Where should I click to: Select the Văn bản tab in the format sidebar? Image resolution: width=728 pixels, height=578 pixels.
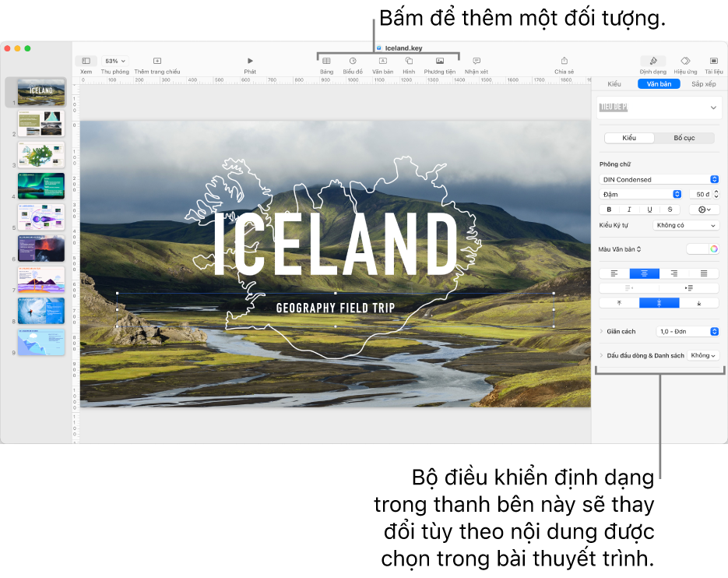(x=659, y=84)
